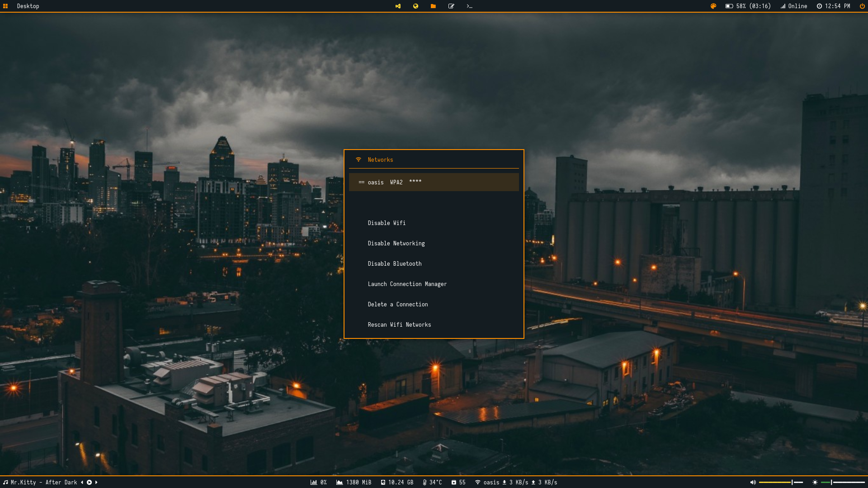Adjust the brightness slider
Image resolution: width=868 pixels, height=488 pixels.
click(x=843, y=483)
